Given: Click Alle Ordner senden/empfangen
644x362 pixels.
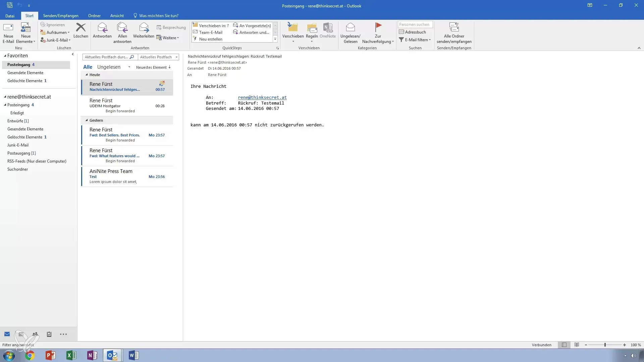Looking at the screenshot, I should pos(454,33).
